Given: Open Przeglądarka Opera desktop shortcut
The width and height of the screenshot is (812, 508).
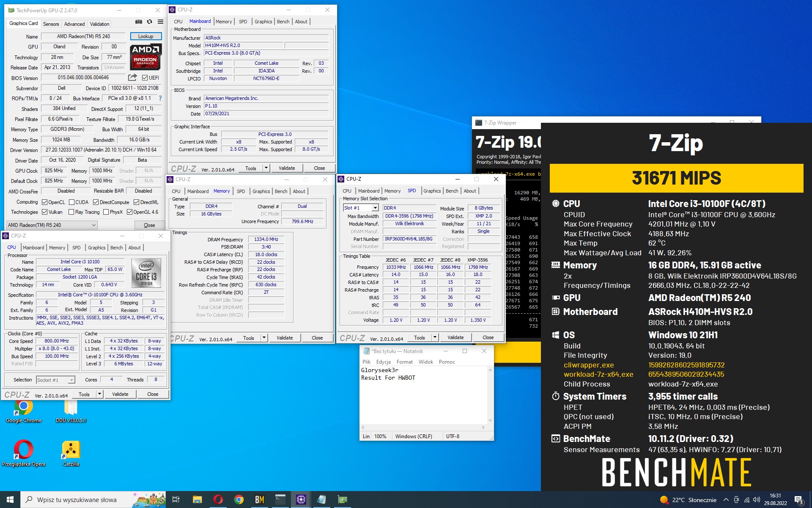Looking at the screenshot, I should point(24,453).
